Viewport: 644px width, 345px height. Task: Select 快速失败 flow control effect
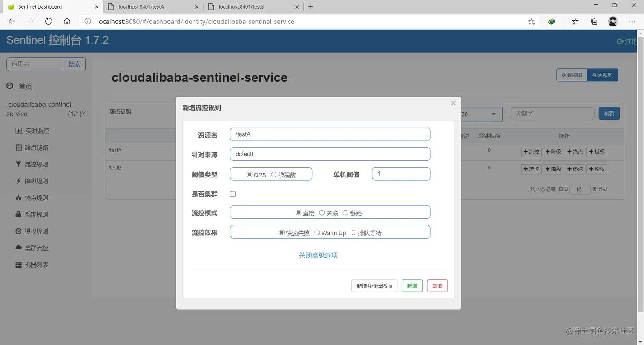(282, 233)
